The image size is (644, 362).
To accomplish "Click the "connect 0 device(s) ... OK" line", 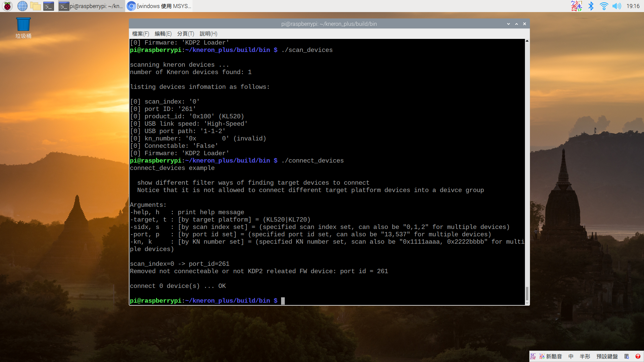I will [x=178, y=286].
